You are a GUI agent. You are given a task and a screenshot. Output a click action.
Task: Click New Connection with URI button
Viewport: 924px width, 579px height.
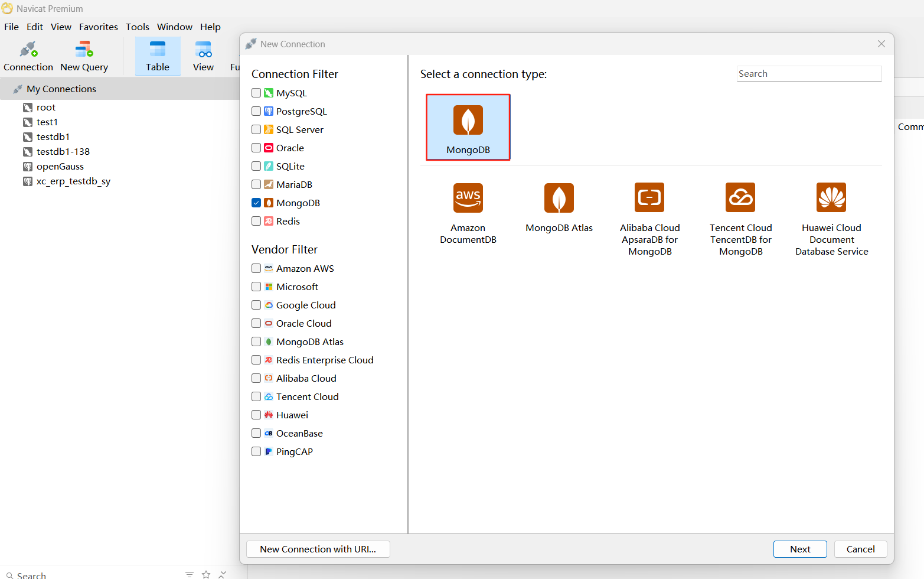[318, 549]
